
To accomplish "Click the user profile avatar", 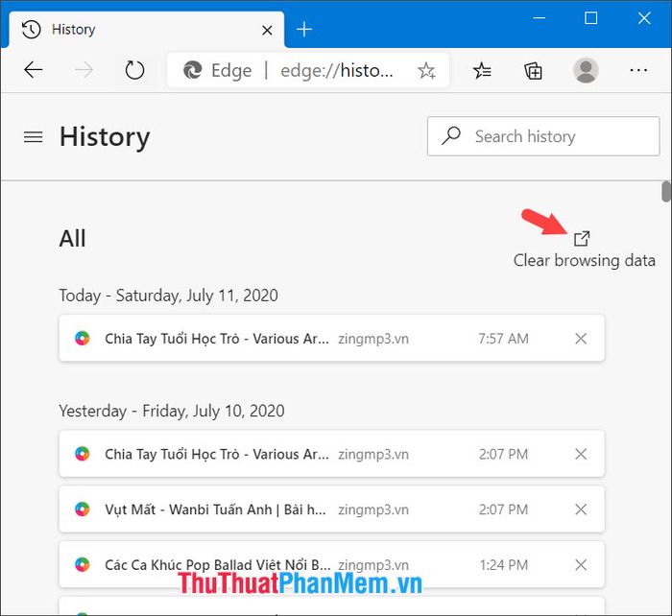I will pos(586,70).
